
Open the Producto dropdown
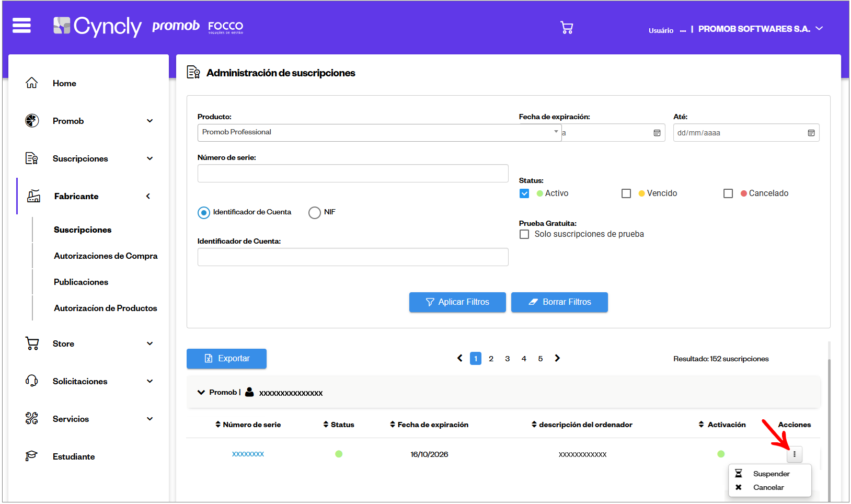[x=379, y=132]
